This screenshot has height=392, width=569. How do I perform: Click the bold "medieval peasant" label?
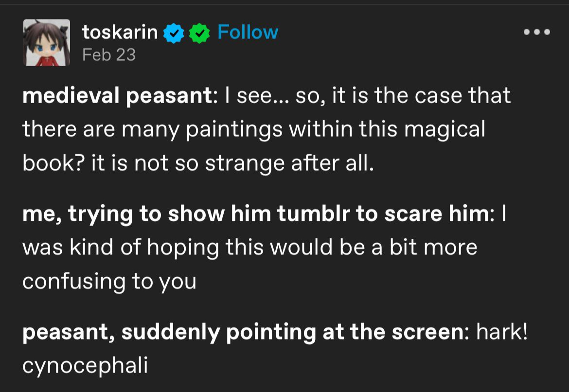[117, 96]
